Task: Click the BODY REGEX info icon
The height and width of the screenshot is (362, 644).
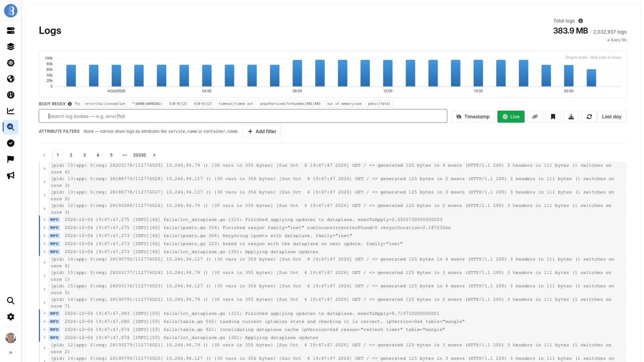Action: [70, 104]
